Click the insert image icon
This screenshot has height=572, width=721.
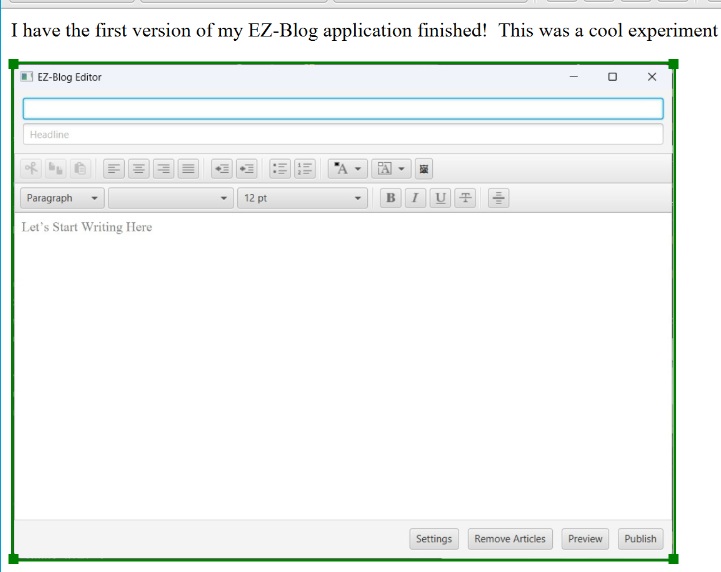click(x=424, y=169)
